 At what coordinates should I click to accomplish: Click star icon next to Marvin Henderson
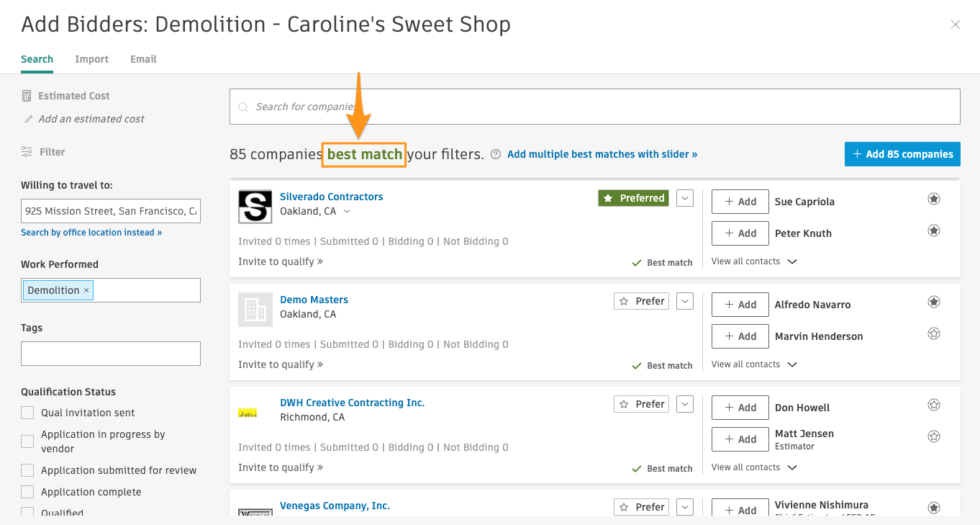[933, 333]
